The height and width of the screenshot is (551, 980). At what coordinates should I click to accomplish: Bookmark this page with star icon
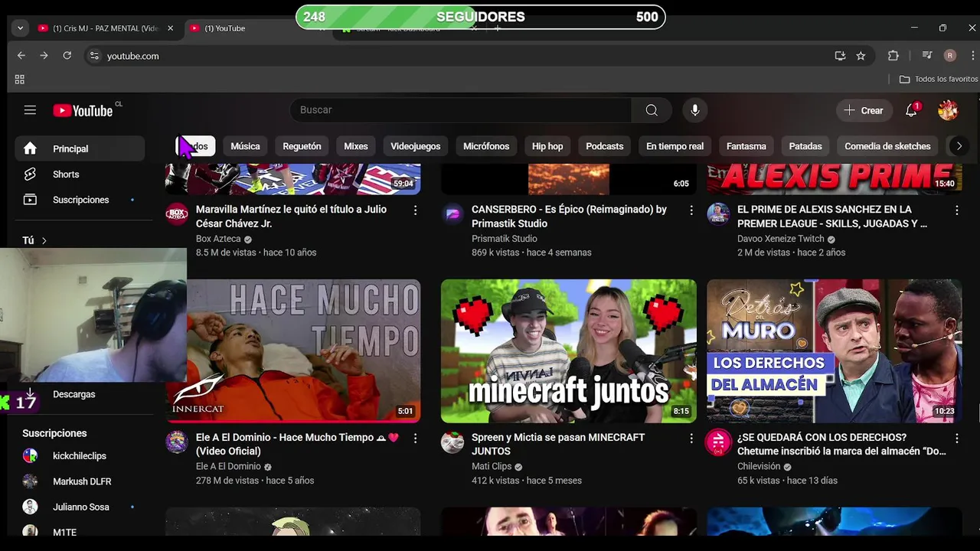(861, 56)
